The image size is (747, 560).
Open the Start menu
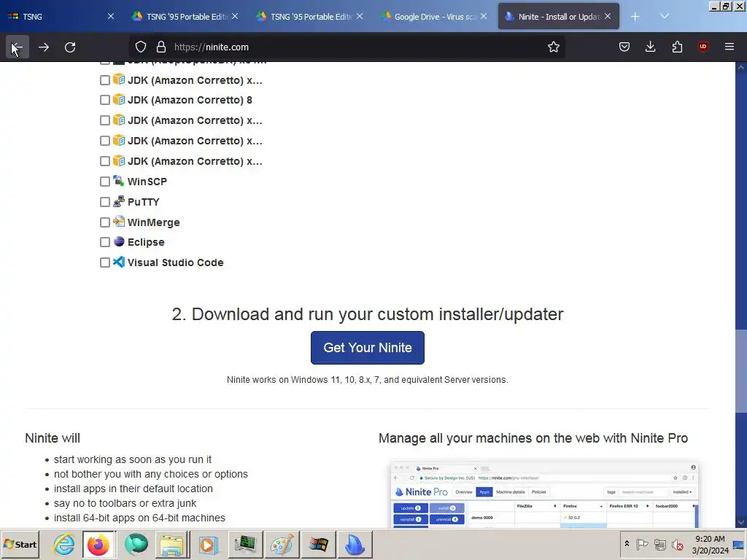[20, 544]
